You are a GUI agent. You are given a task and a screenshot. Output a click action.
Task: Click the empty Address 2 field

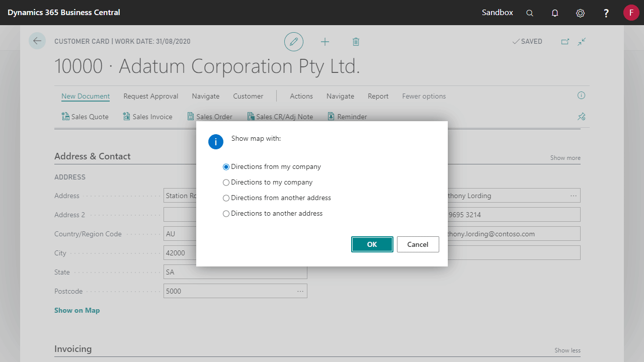(180, 215)
